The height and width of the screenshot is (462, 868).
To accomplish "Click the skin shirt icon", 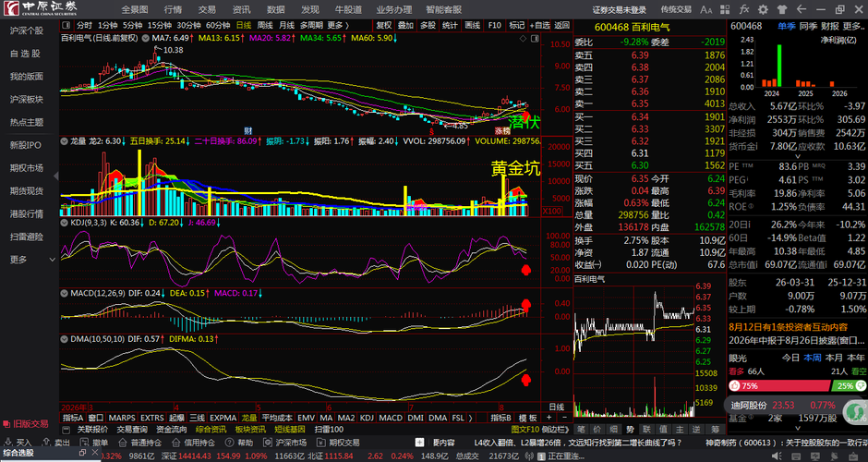I will click(782, 9).
